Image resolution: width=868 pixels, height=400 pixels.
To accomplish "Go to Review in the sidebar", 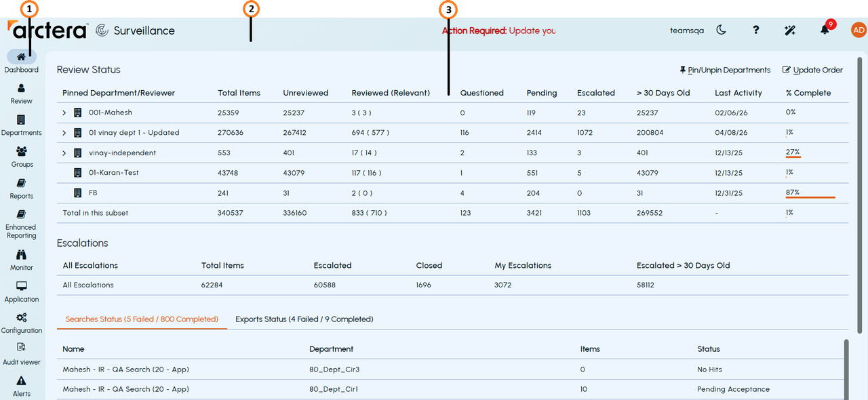I will click(21, 94).
